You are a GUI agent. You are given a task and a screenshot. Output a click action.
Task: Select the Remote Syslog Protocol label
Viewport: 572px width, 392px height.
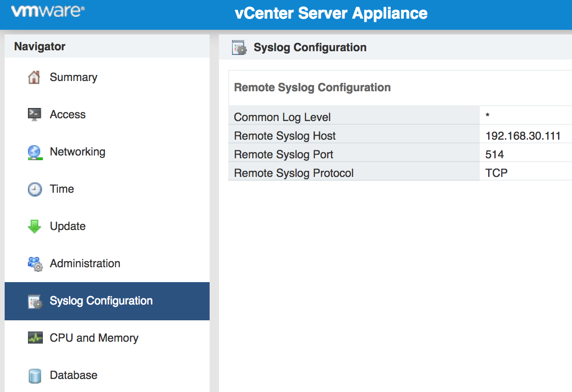tap(293, 173)
